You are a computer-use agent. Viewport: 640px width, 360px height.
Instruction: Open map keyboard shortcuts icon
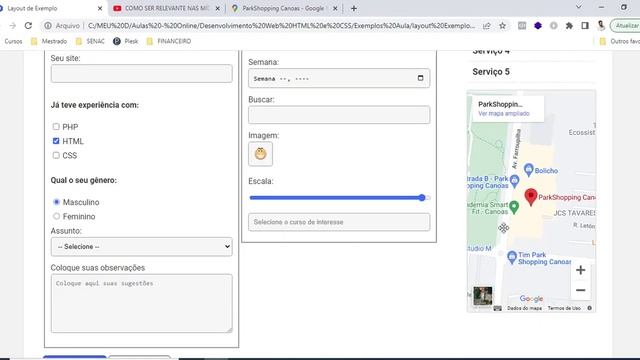coord(497,308)
